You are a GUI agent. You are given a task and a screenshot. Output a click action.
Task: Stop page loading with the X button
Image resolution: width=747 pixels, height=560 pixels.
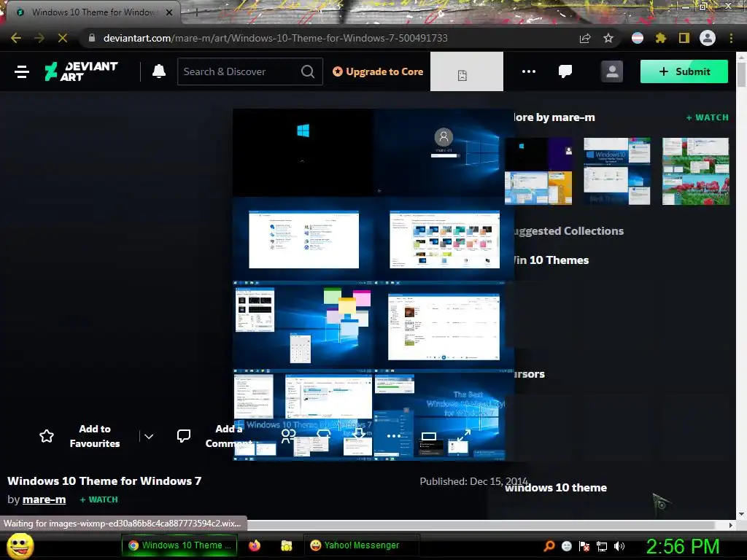63,38
